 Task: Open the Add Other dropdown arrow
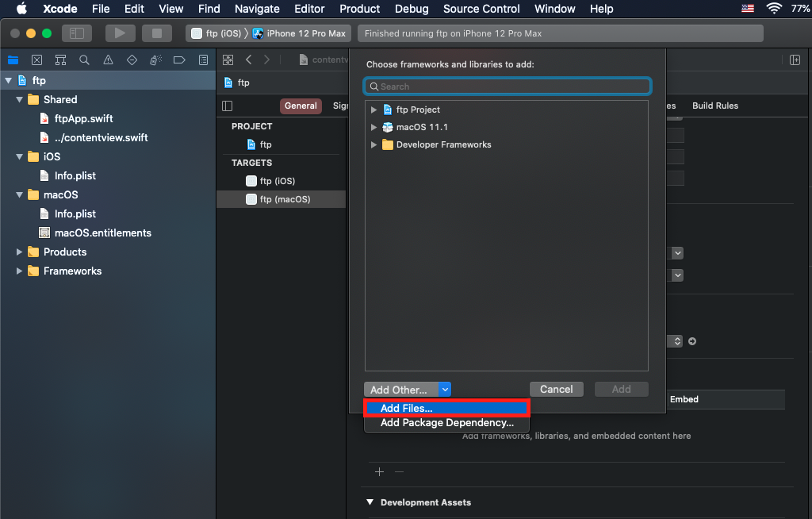tap(445, 390)
